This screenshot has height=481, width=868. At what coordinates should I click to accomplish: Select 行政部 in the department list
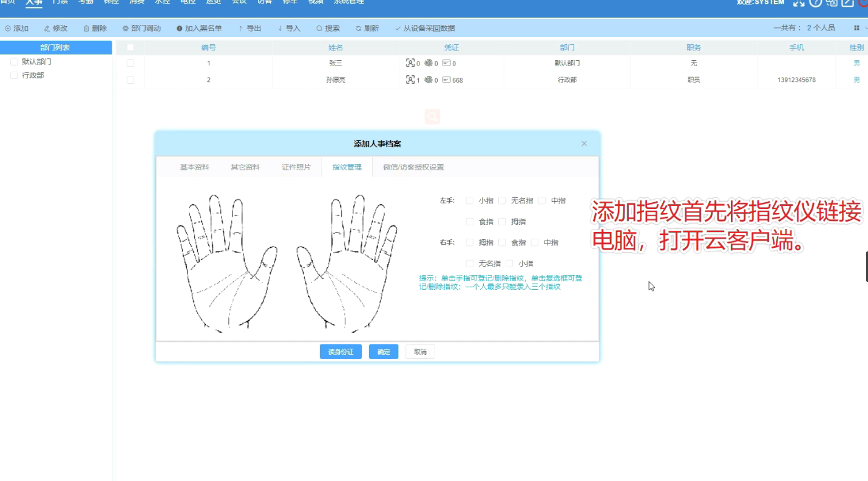[33, 75]
